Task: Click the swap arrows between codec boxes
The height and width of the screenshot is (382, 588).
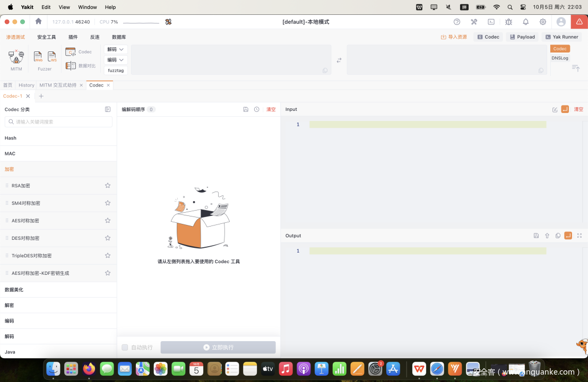Action: (339, 60)
